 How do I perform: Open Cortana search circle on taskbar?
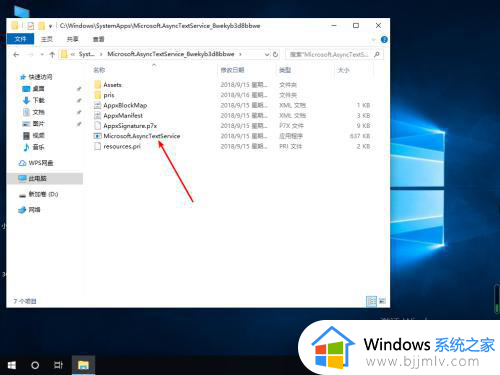click(x=35, y=365)
